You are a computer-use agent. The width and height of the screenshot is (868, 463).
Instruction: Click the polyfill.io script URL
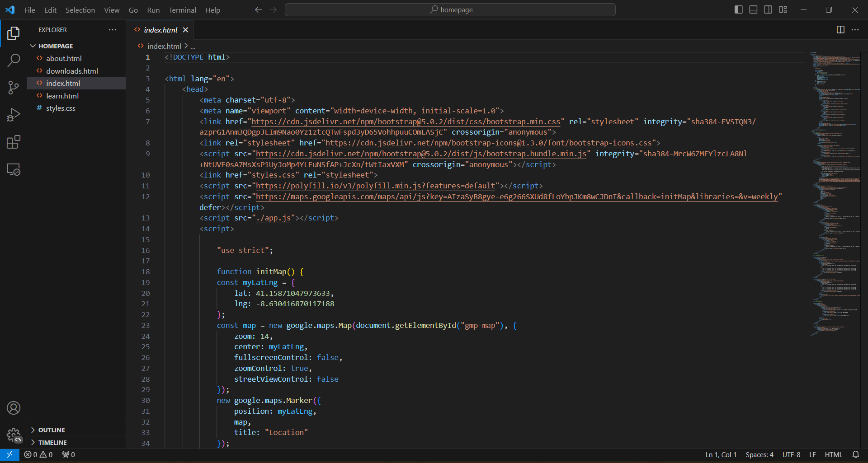pyautogui.click(x=376, y=186)
